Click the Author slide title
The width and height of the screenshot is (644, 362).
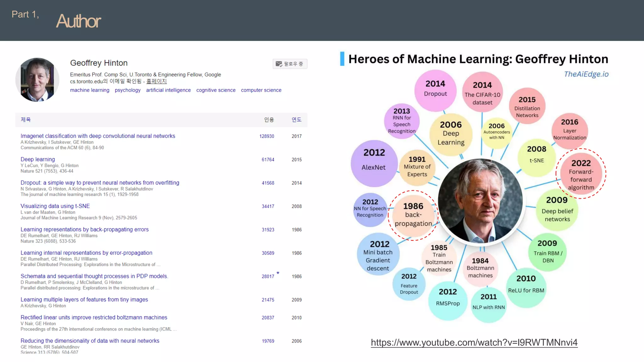click(x=79, y=21)
